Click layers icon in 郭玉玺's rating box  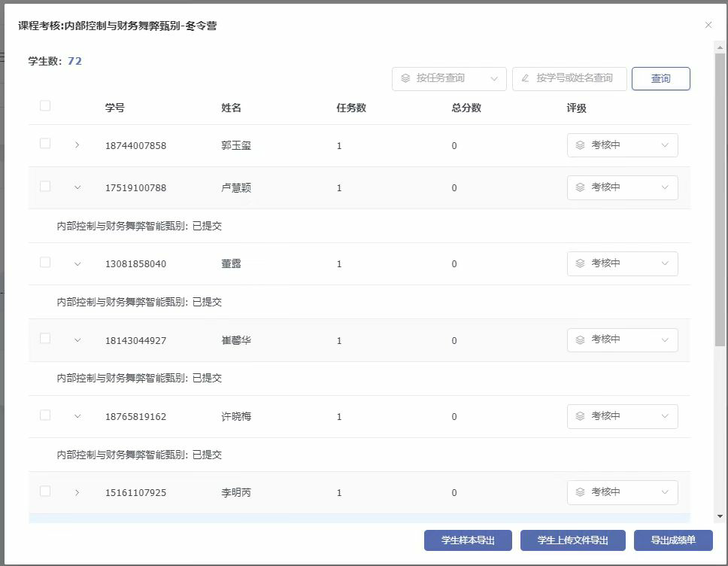580,145
